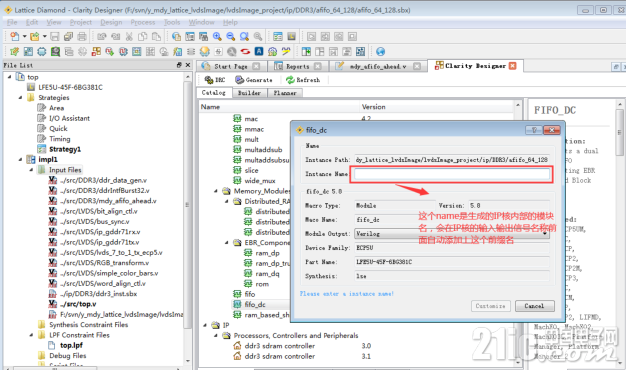
Task: Collapse the impl1 tree node
Action: pos(20,159)
